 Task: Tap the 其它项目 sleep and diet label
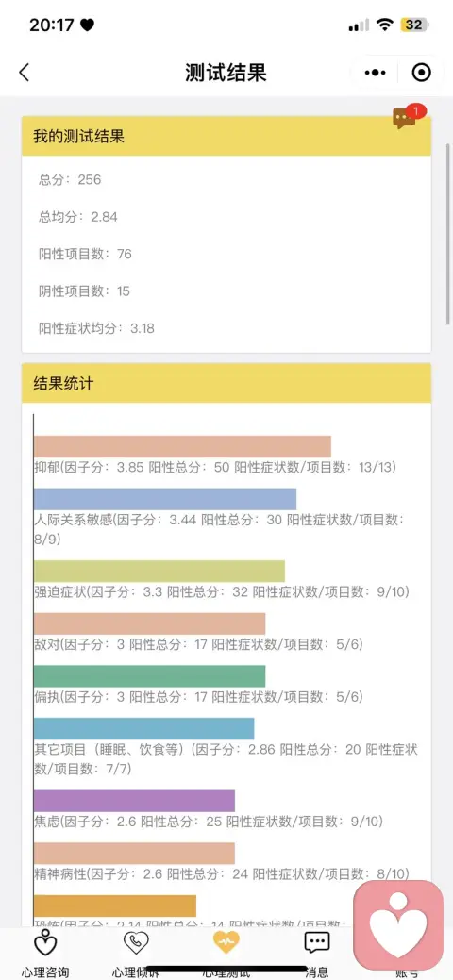[x=226, y=758]
